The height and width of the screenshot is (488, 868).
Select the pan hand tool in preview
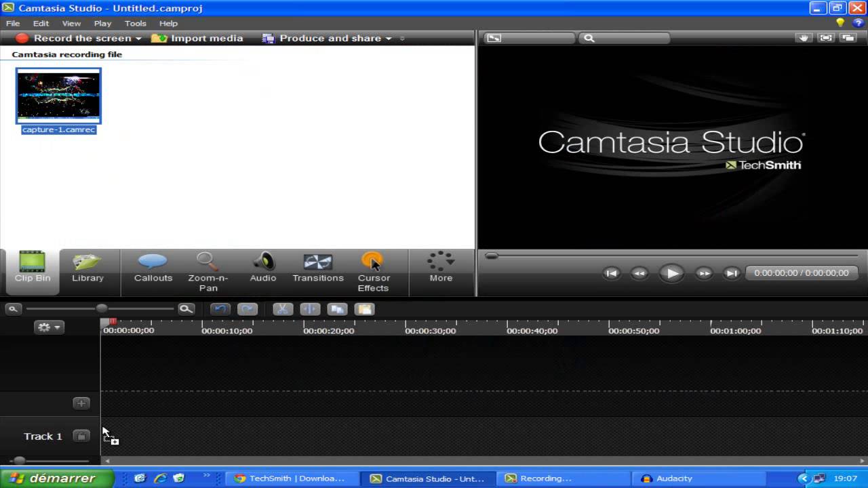coord(804,38)
